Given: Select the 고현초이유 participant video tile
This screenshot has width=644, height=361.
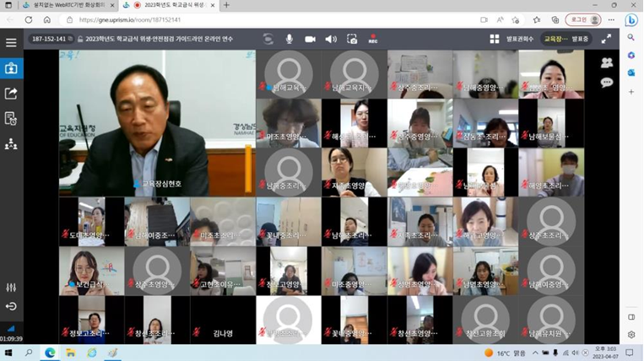Looking at the screenshot, I should point(223,271).
